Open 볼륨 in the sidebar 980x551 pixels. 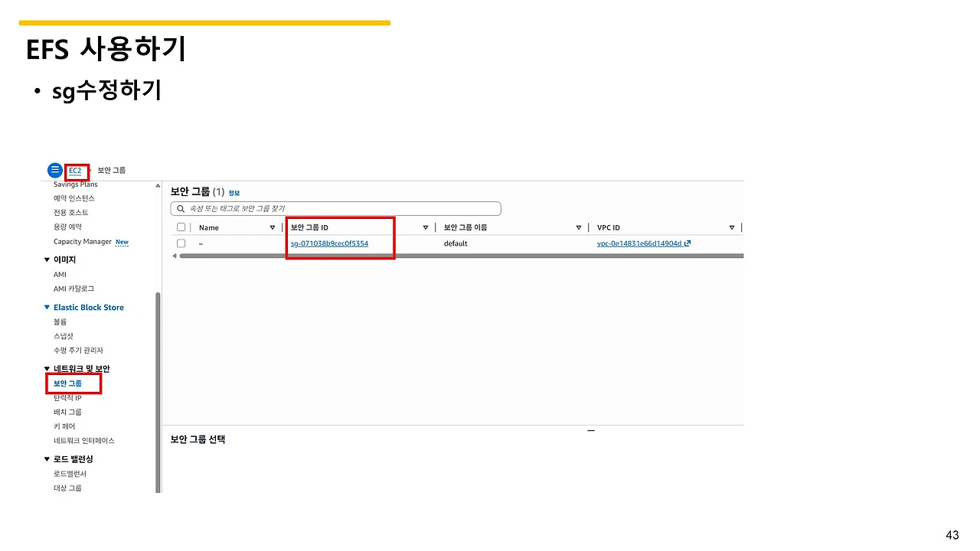[x=60, y=322]
